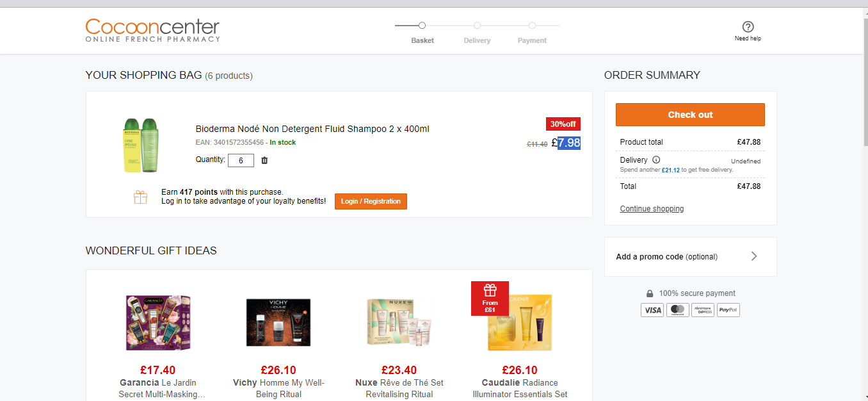This screenshot has height=401, width=868.
Task: Click the Total £47.88 value
Action: [749, 186]
